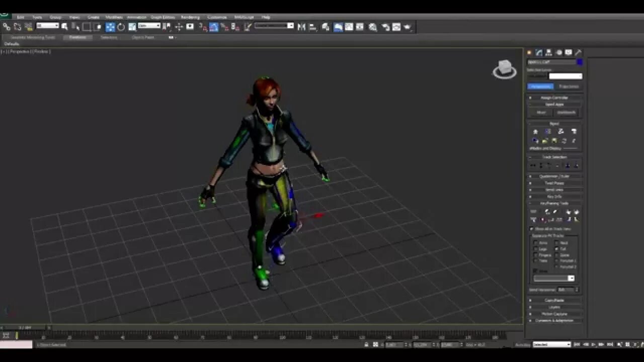Viewport: 644px width, 362px height.
Task: Click Biped Mixer Mode icon
Action: click(x=574, y=131)
